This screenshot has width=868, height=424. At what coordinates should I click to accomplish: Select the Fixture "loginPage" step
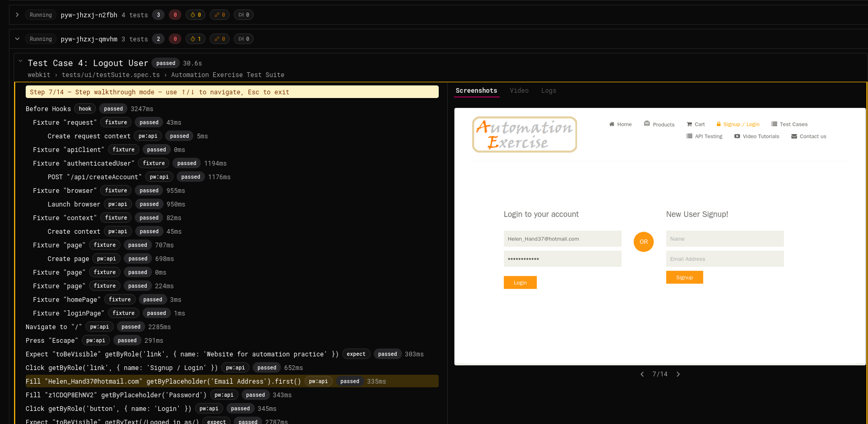[x=232, y=313]
